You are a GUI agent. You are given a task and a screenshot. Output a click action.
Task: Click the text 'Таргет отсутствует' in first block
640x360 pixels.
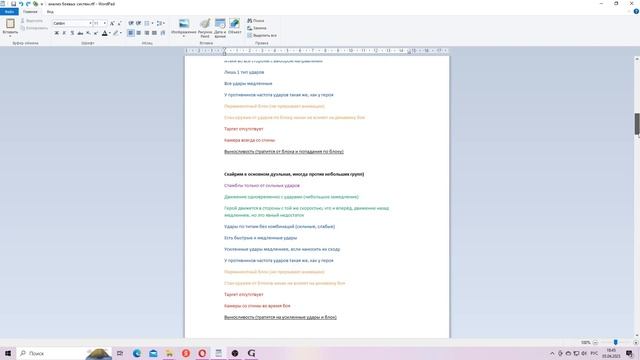tap(244, 129)
